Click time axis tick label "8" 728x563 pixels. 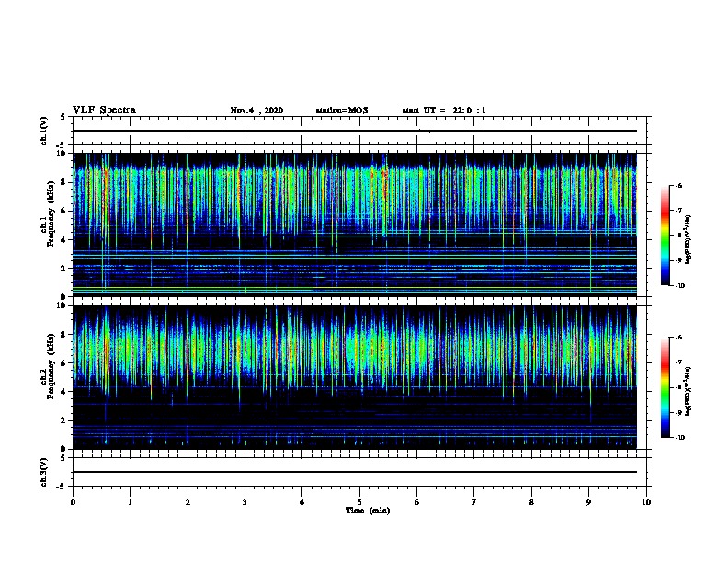point(531,501)
